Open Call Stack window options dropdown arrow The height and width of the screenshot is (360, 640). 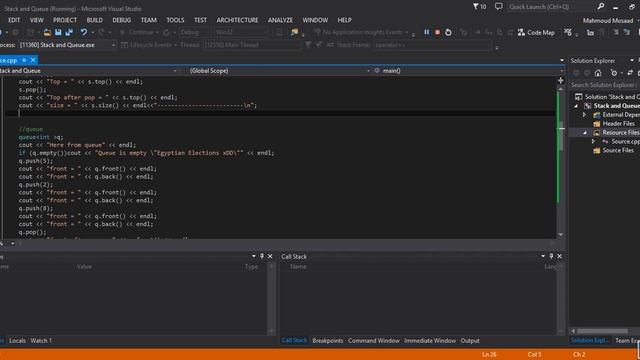[x=543, y=256]
